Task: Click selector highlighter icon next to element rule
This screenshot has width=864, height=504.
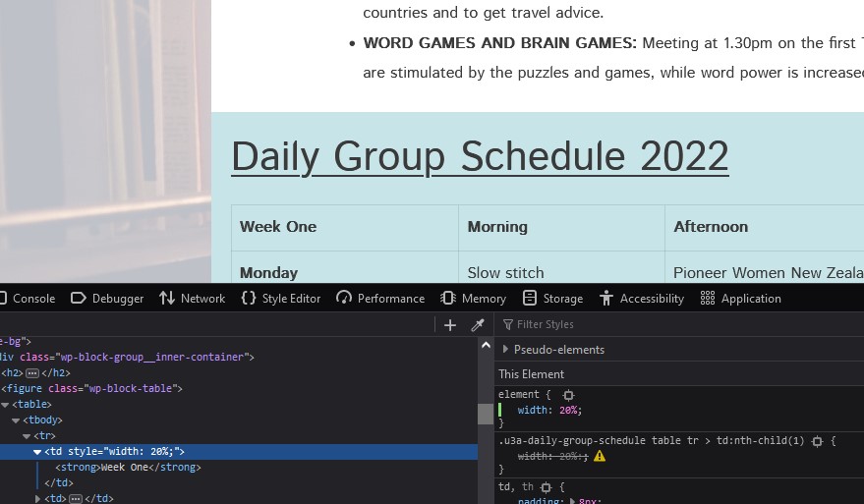Action: pyautogui.click(x=568, y=395)
